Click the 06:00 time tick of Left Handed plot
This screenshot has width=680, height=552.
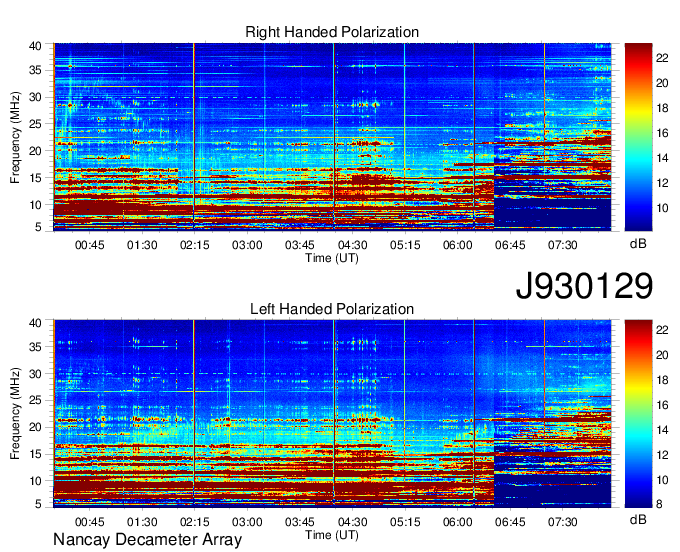pyautogui.click(x=458, y=522)
